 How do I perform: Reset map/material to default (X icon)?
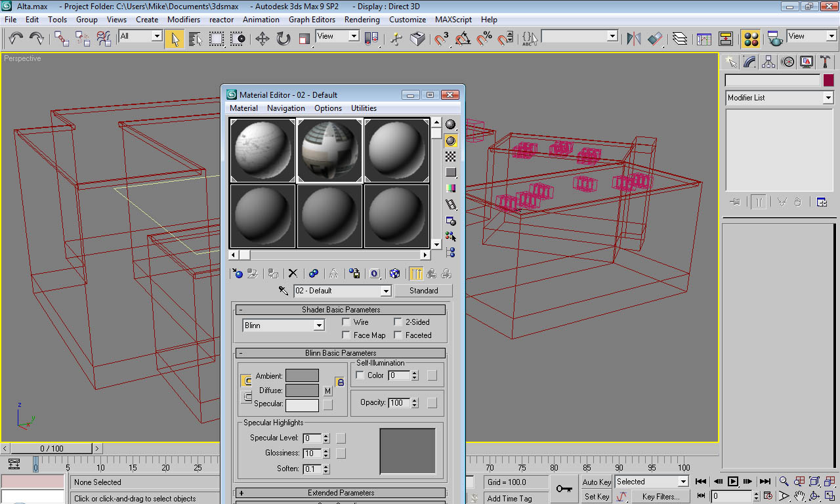click(x=293, y=274)
